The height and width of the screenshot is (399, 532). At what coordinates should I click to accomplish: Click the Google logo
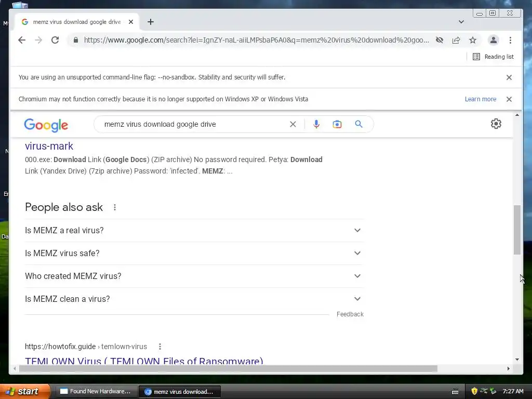point(46,125)
